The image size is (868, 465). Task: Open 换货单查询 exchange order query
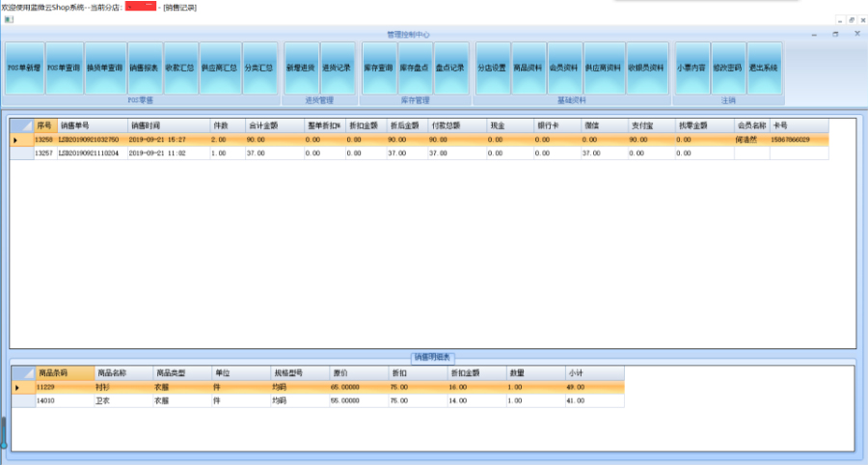coord(104,68)
